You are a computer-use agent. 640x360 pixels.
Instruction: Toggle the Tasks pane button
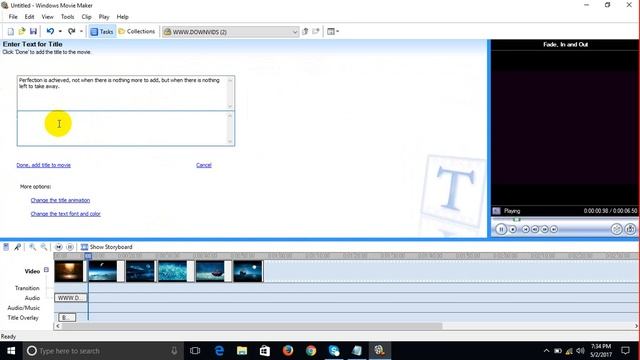point(102,31)
